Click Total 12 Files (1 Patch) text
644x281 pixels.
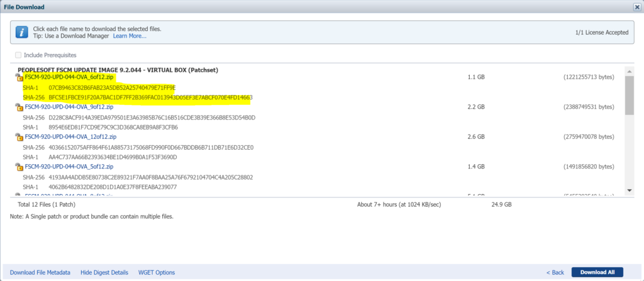[x=47, y=204]
